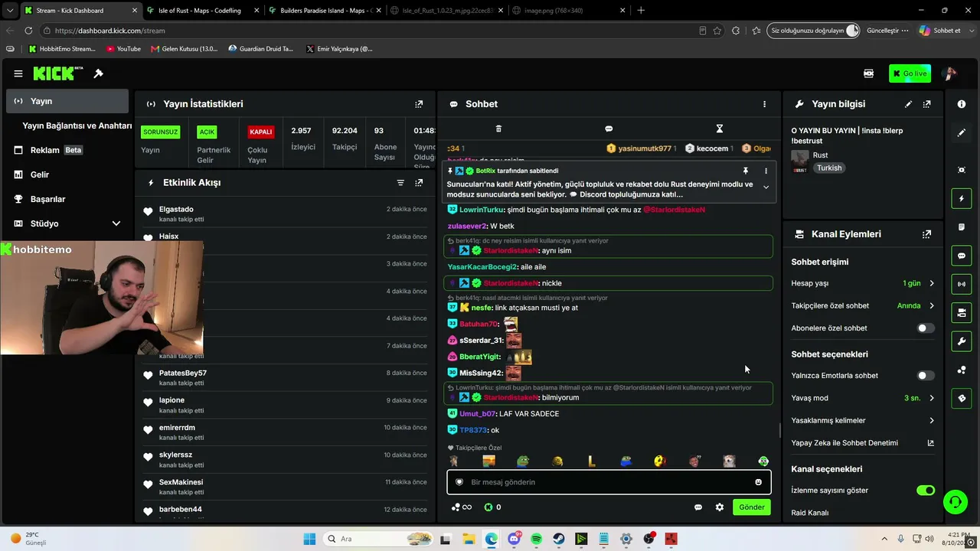Click the Go live button
This screenshot has width=980, height=551.
910,73
